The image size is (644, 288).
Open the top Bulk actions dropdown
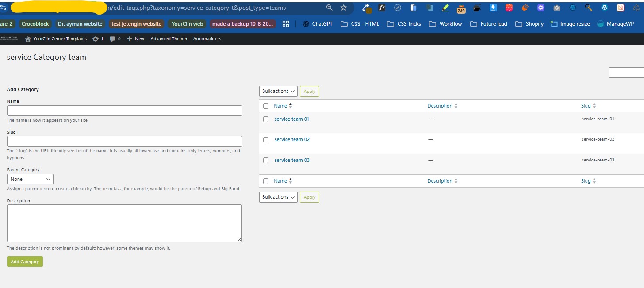pyautogui.click(x=278, y=92)
